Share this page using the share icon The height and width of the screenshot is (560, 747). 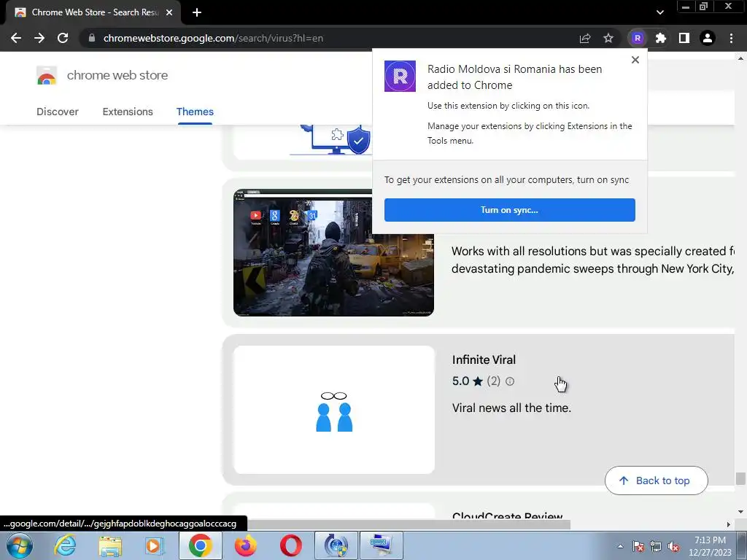point(585,38)
